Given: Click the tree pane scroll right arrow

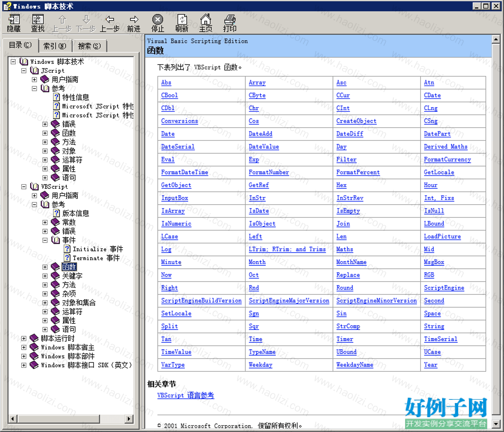Looking at the screenshot, I should (x=128, y=419).
